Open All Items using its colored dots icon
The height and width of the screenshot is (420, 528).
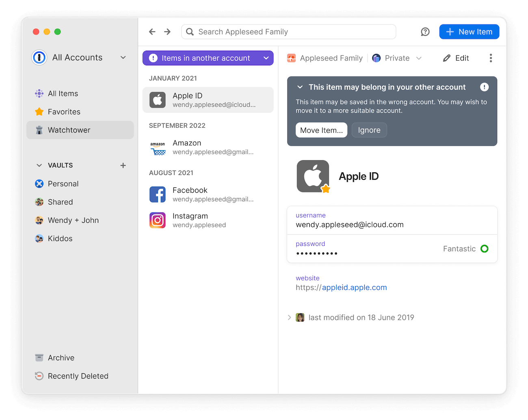39,93
